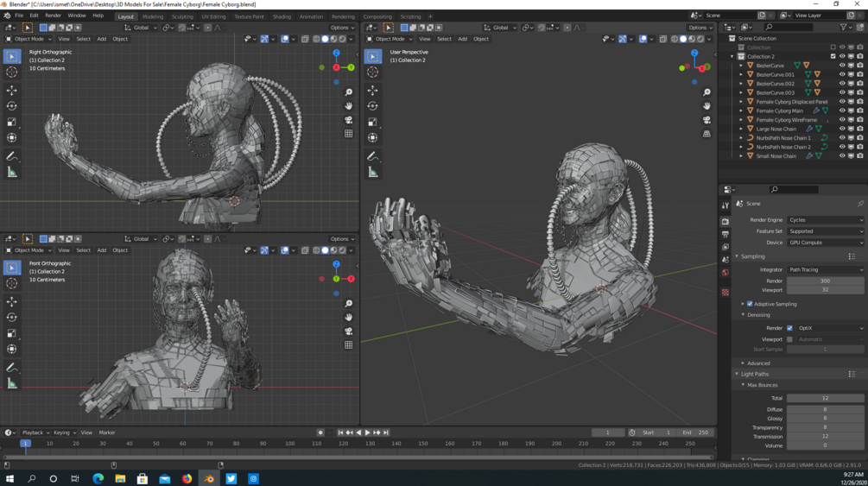Open the Integrator Path Tracing dropdown
The width and height of the screenshot is (868, 486).
825,269
